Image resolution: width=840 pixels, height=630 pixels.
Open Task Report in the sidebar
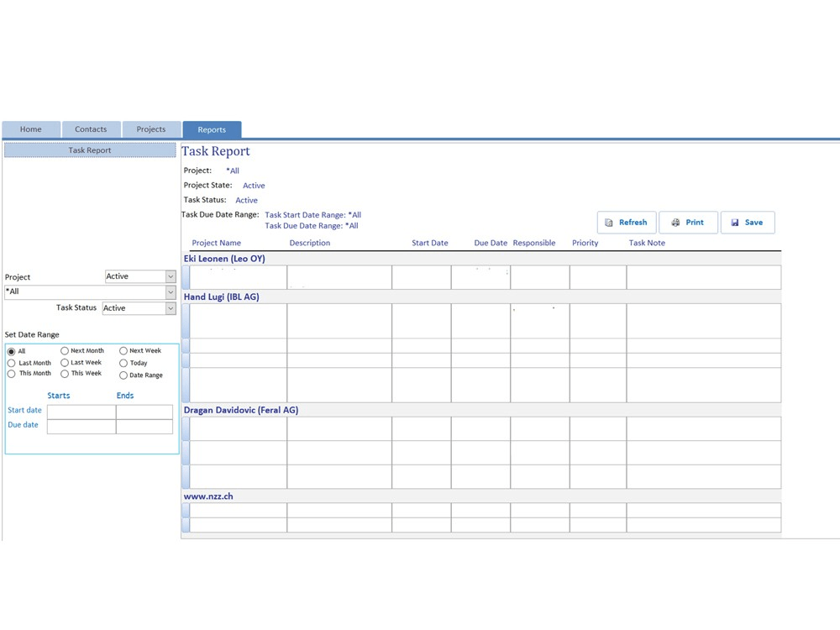click(x=89, y=150)
